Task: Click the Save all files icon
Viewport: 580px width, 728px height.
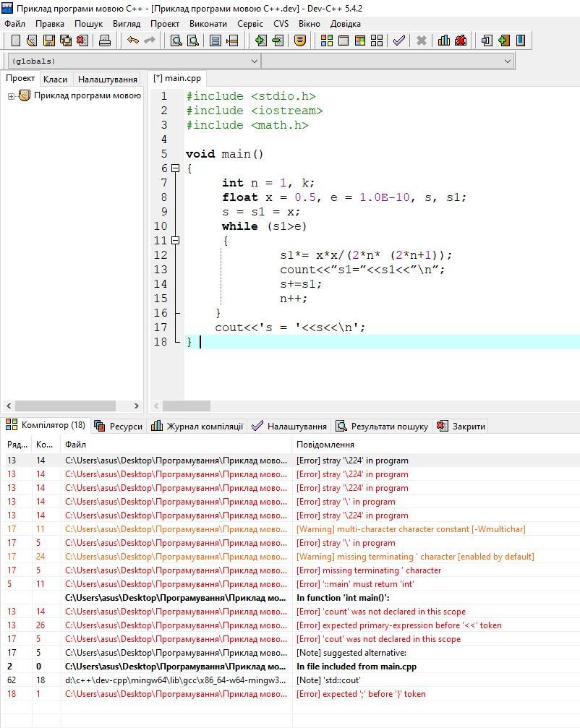Action: click(66, 41)
